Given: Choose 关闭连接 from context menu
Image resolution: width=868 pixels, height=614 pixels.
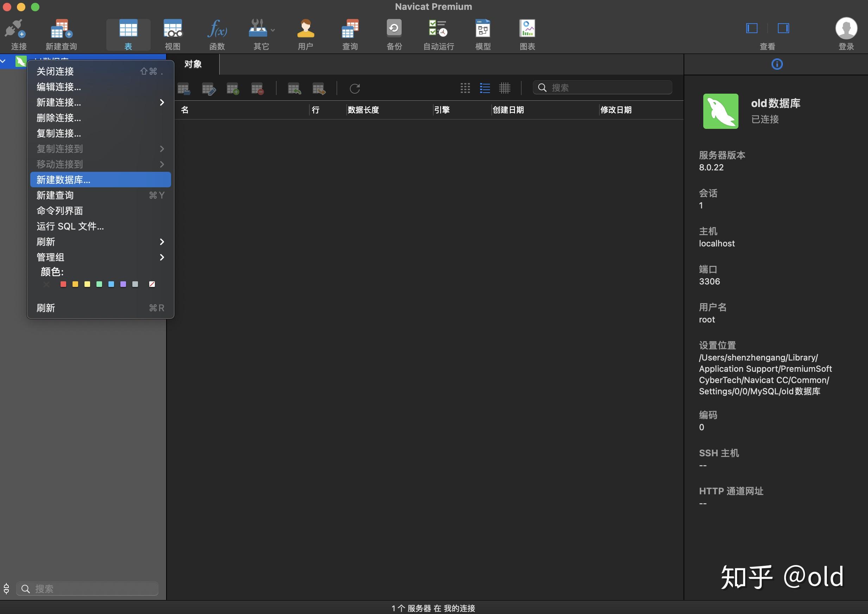Looking at the screenshot, I should click(x=101, y=71).
